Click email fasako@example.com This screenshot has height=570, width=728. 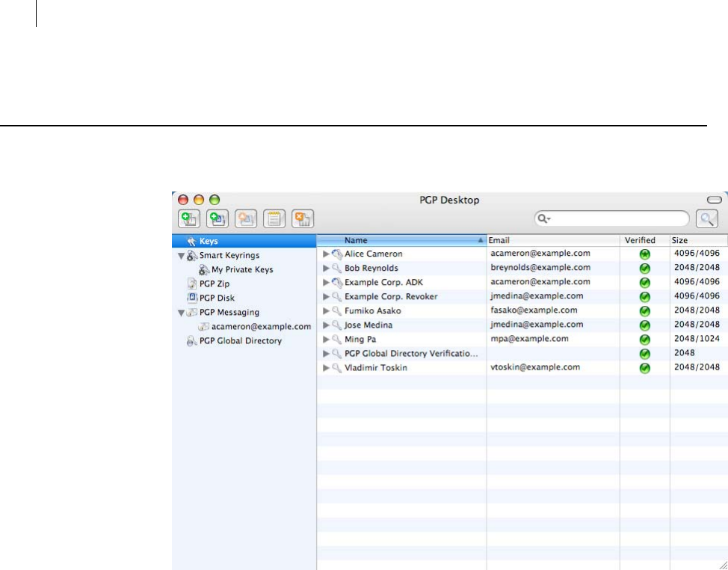(534, 310)
